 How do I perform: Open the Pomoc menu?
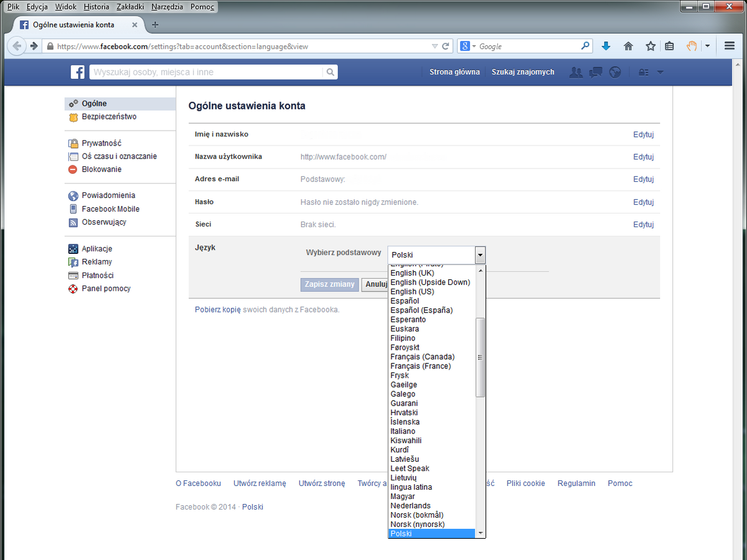coord(203,7)
